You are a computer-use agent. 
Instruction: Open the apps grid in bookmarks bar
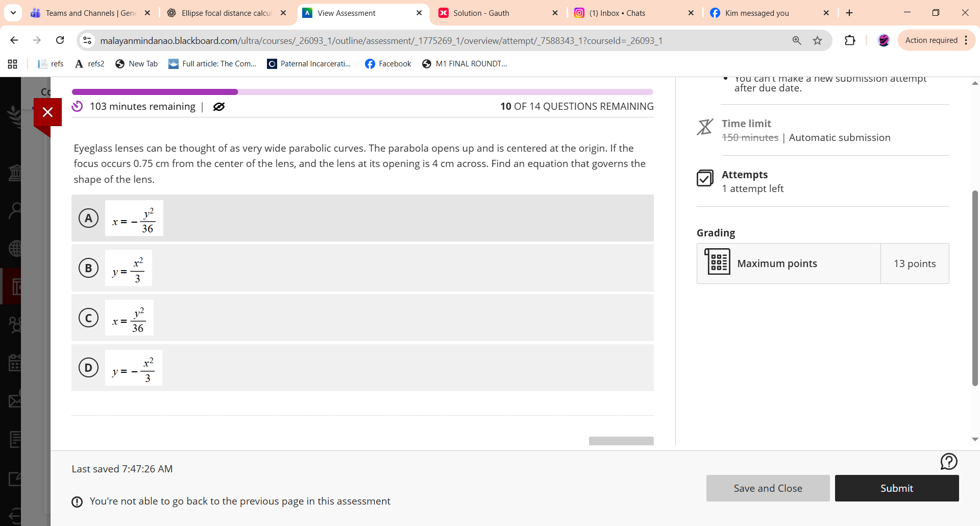coord(13,64)
